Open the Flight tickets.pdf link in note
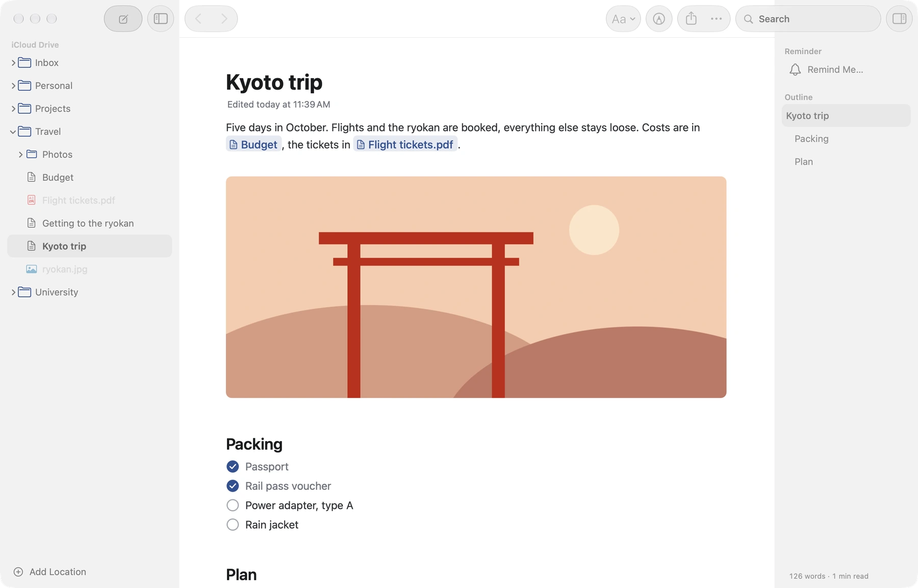 (x=405, y=145)
